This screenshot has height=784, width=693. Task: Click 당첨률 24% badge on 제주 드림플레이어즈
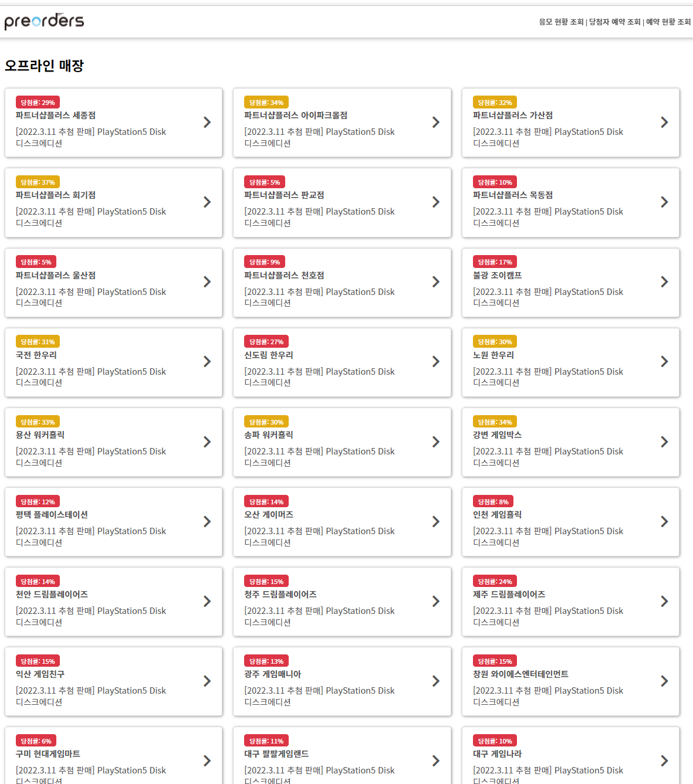click(x=495, y=582)
